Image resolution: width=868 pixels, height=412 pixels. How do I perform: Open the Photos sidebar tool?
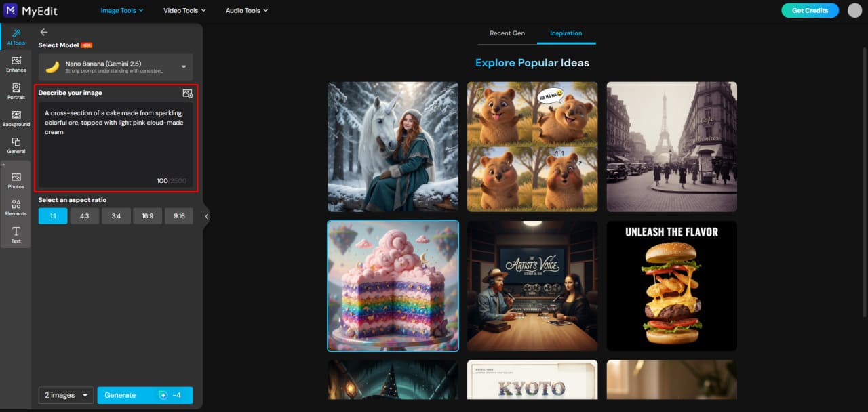tap(16, 180)
